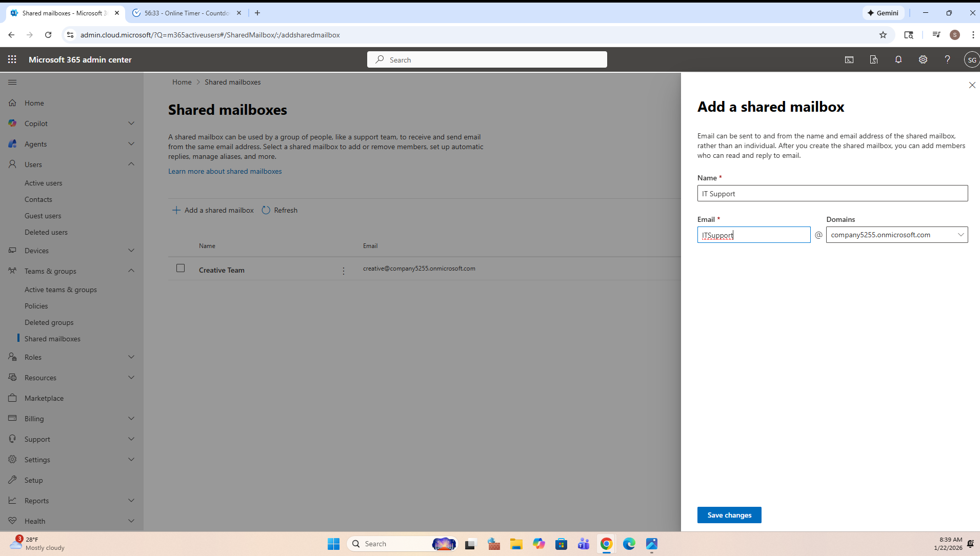
Task: Open Chrome's three-dot menu
Action: click(973, 35)
